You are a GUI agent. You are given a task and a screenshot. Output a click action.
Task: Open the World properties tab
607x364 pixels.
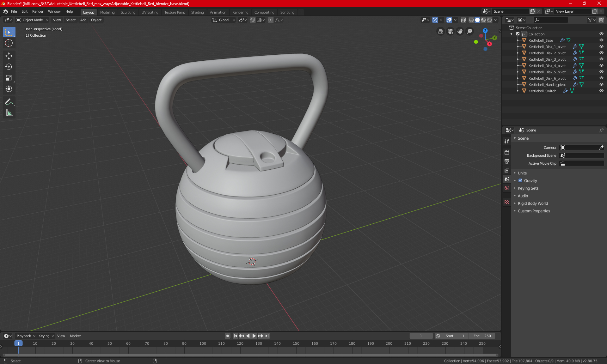click(x=507, y=188)
